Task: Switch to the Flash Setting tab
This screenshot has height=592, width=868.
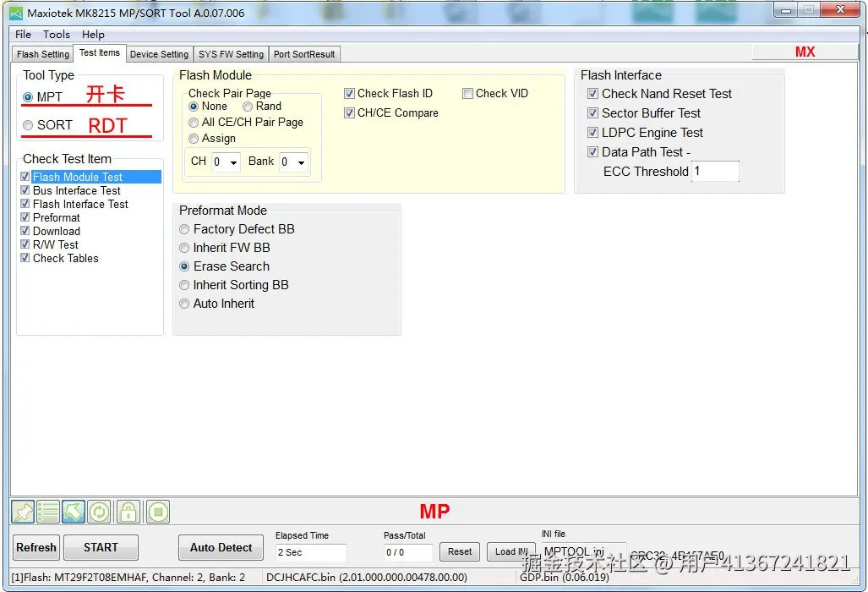Action: (42, 54)
